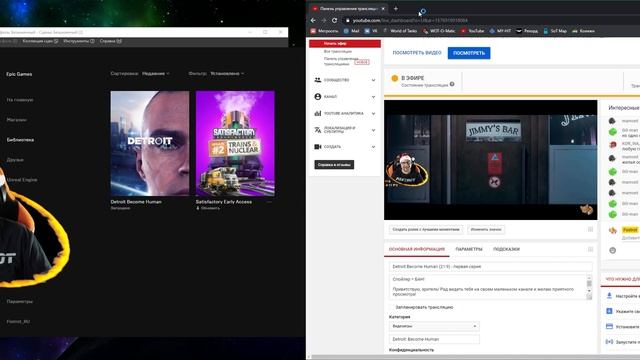The image size is (640, 360).
Task: Click red Start broadcast item in sidebar
Action: click(345, 44)
